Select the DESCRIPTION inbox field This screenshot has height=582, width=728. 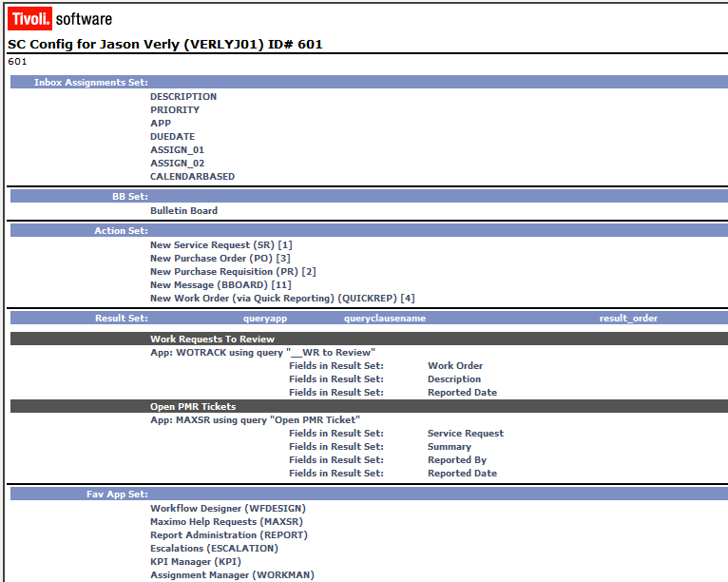point(183,97)
